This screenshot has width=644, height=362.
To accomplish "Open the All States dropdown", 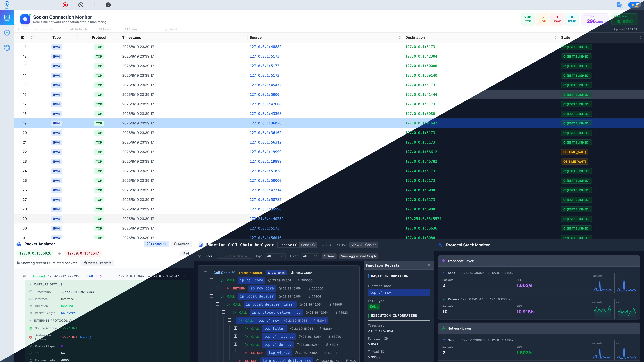I will (141, 29).
